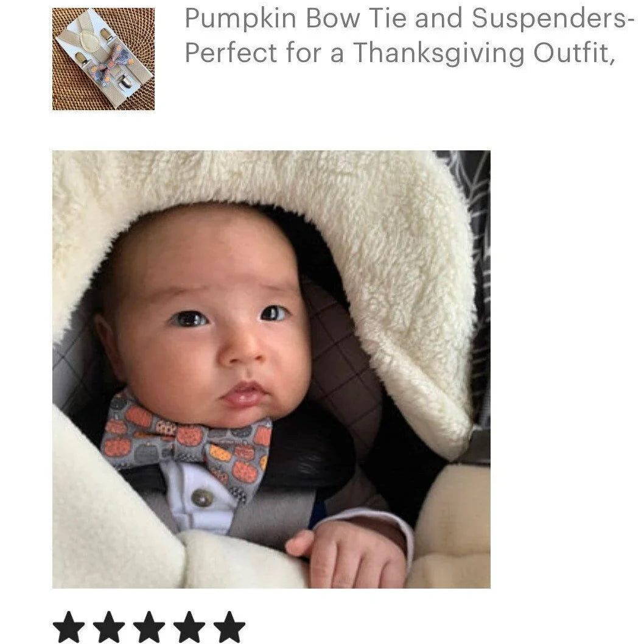Select the second rating star
Viewport: 644px width, 644px height.
109,627
